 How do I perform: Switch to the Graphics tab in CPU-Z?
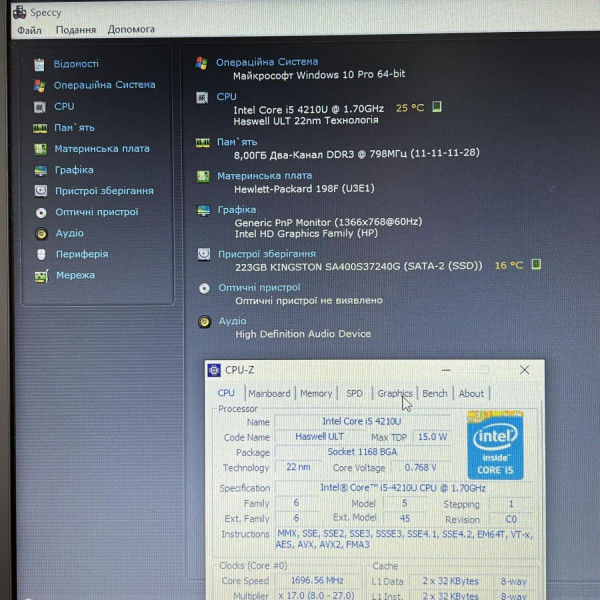tap(395, 393)
